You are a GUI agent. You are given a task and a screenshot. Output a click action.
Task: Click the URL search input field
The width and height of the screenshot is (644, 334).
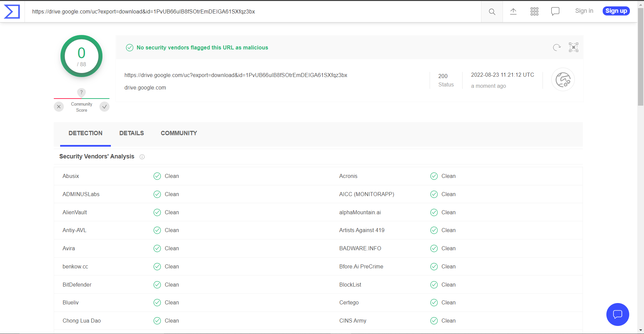(x=253, y=12)
